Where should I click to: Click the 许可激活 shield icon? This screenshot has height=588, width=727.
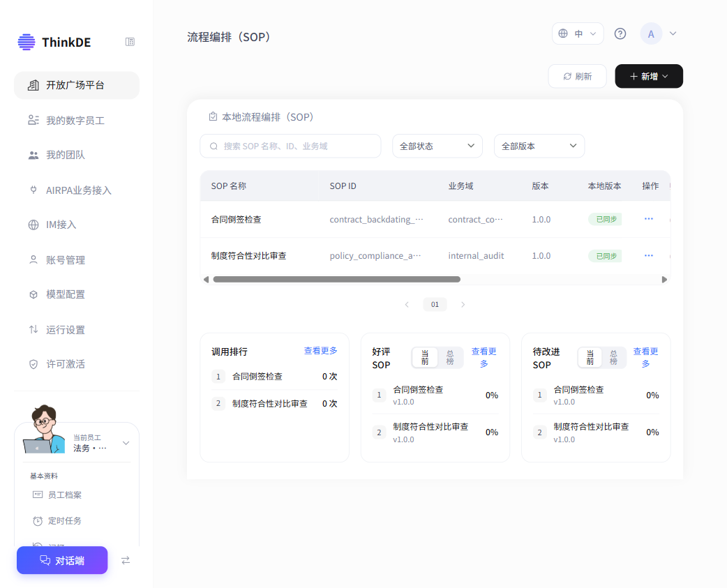[33, 364]
